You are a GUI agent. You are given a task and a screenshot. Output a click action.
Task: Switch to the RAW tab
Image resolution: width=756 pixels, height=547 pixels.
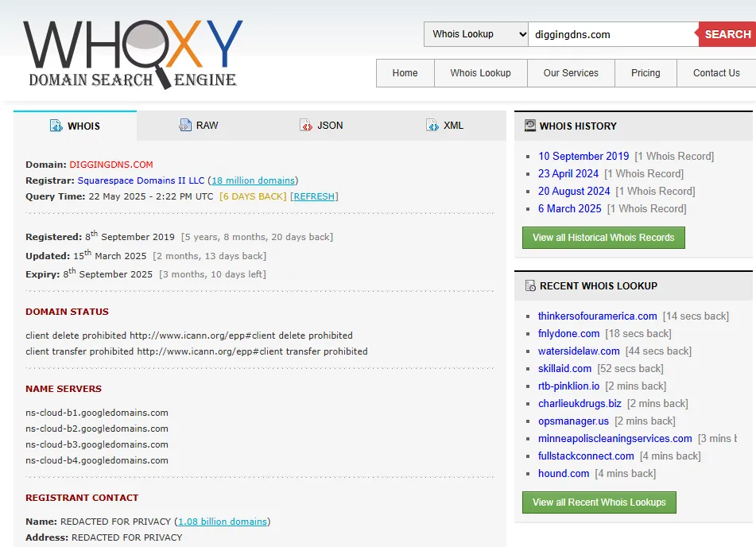click(x=199, y=126)
